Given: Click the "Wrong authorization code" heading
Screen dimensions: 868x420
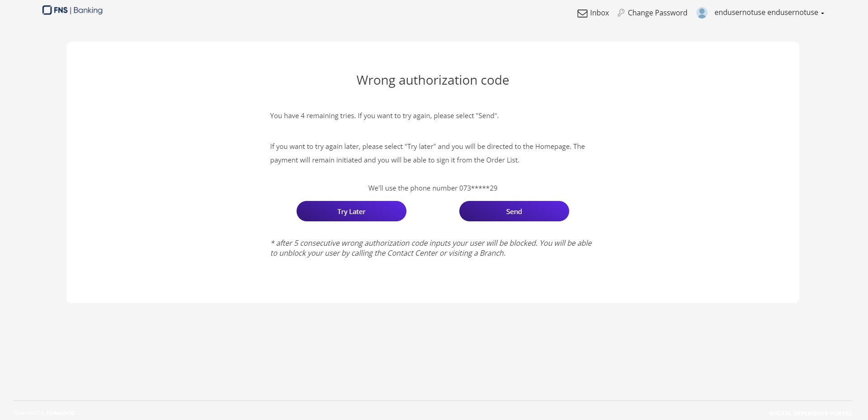Looking at the screenshot, I should [433, 80].
